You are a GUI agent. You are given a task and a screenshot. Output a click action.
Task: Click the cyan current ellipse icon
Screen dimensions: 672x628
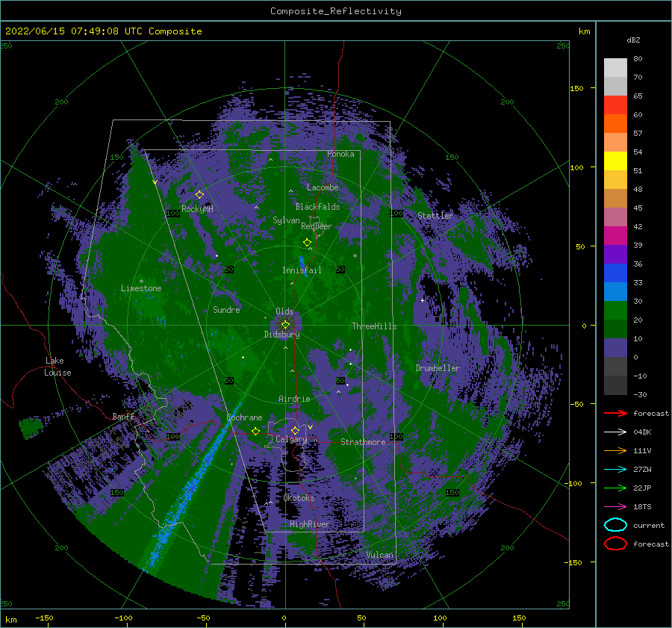[615, 525]
